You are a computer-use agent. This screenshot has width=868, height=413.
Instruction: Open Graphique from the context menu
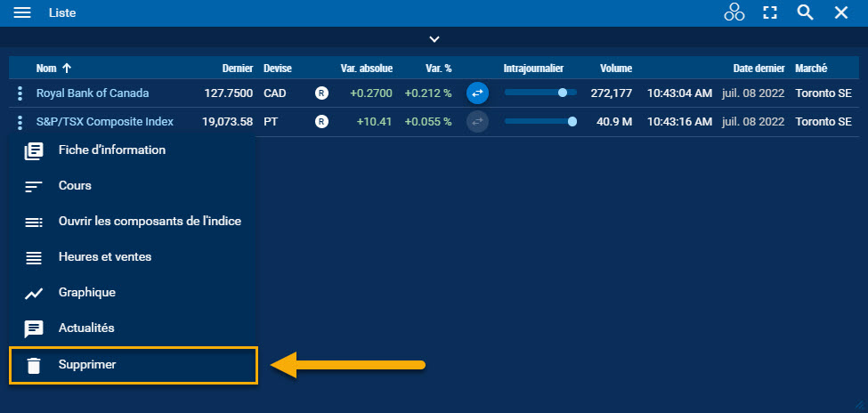click(x=86, y=293)
